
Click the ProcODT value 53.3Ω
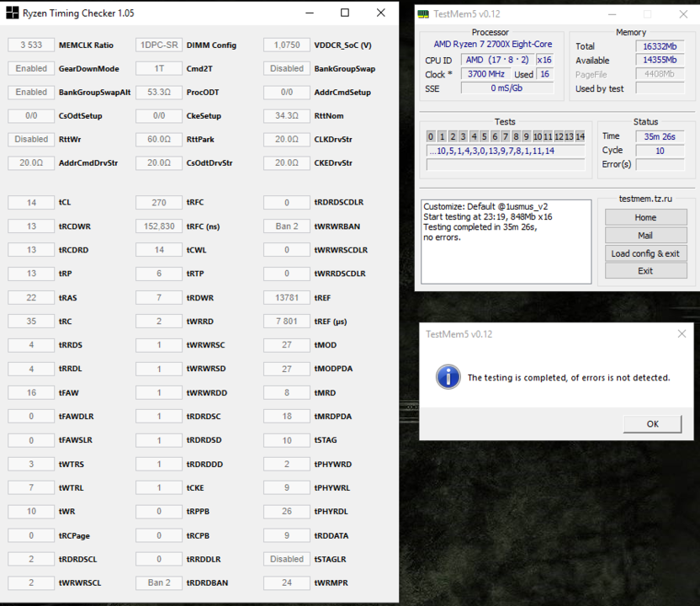click(x=159, y=92)
